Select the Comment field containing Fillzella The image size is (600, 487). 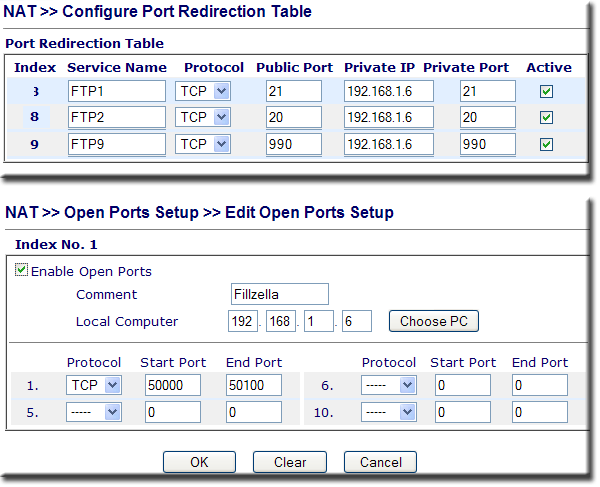coord(280,294)
